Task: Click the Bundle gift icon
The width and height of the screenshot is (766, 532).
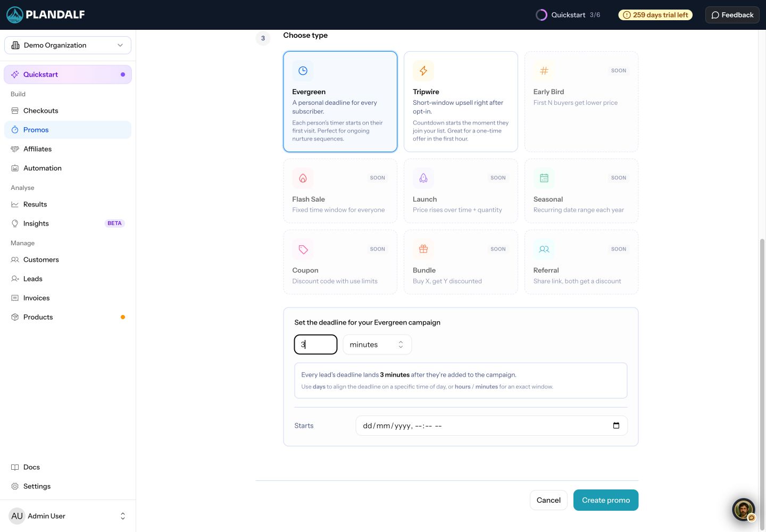Action: pyautogui.click(x=423, y=250)
